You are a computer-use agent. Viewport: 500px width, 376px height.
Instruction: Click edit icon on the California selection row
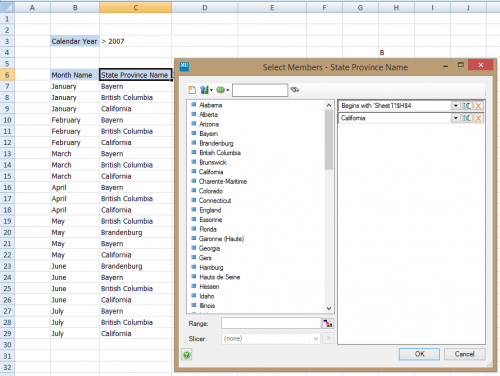[x=467, y=118]
